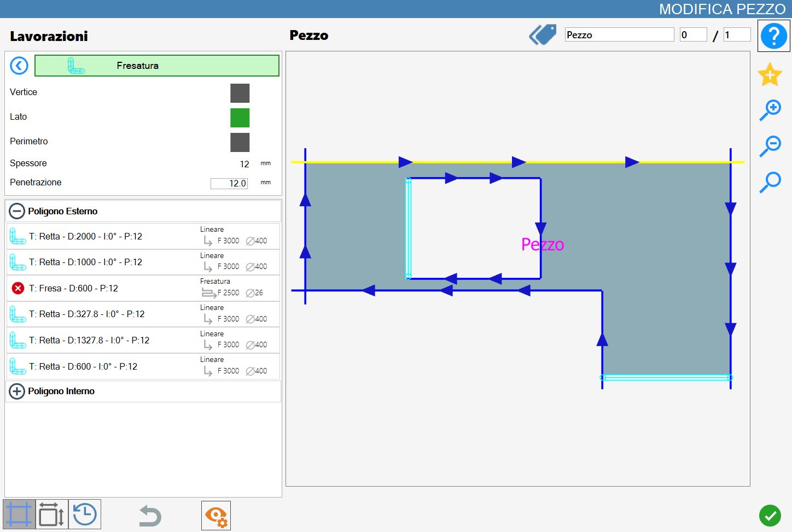
Task: Click the F 2500 feed value
Action: pyautogui.click(x=228, y=293)
